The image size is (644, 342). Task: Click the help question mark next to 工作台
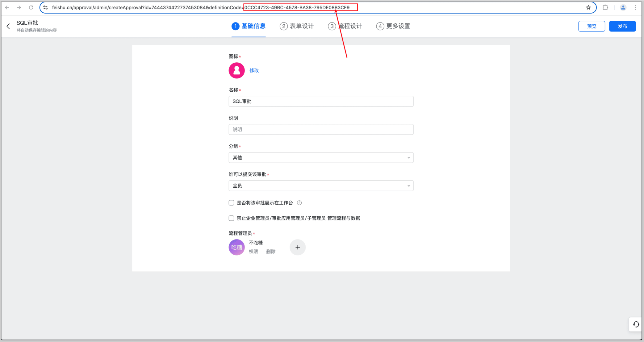[x=299, y=203]
